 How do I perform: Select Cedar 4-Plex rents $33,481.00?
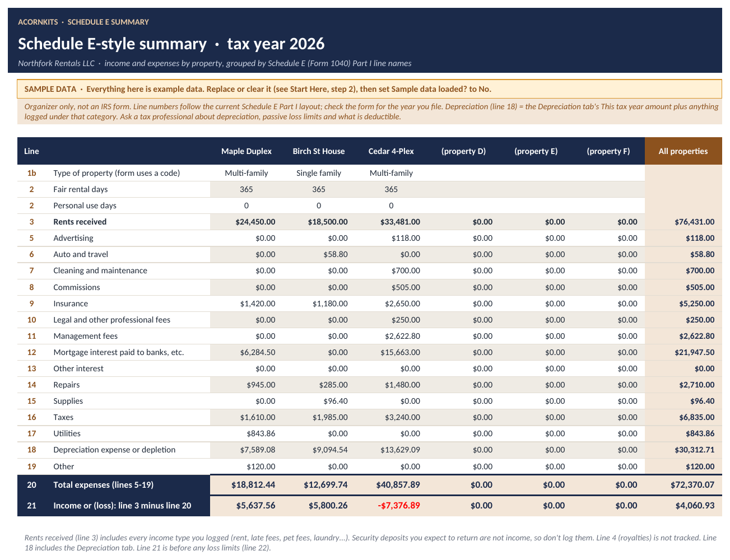click(391, 222)
